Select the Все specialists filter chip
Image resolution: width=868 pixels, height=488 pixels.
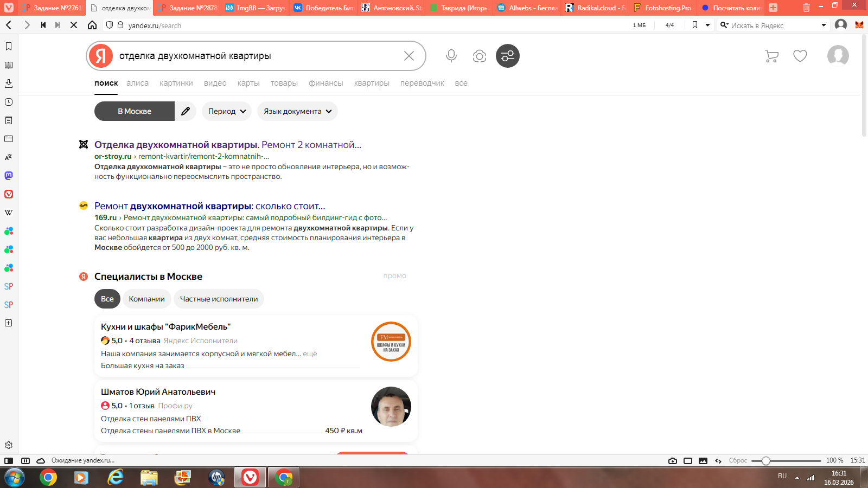coord(107,299)
